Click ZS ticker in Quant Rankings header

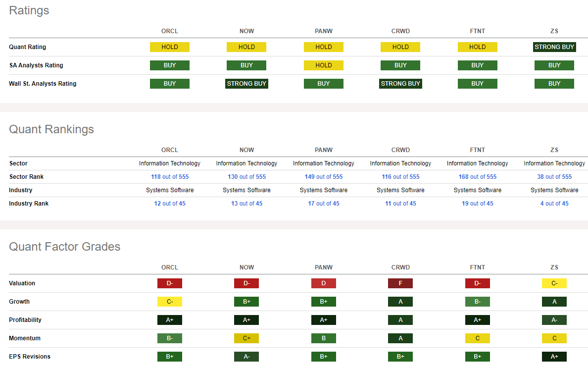tap(554, 150)
